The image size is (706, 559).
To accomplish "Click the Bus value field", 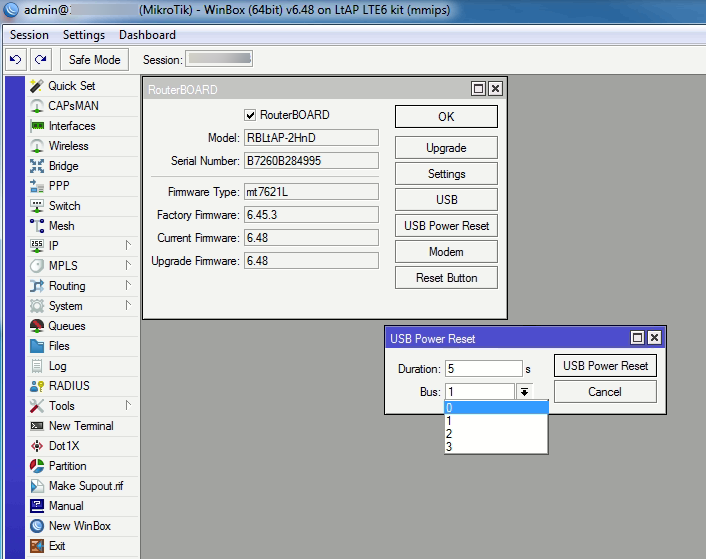I will click(x=480, y=392).
